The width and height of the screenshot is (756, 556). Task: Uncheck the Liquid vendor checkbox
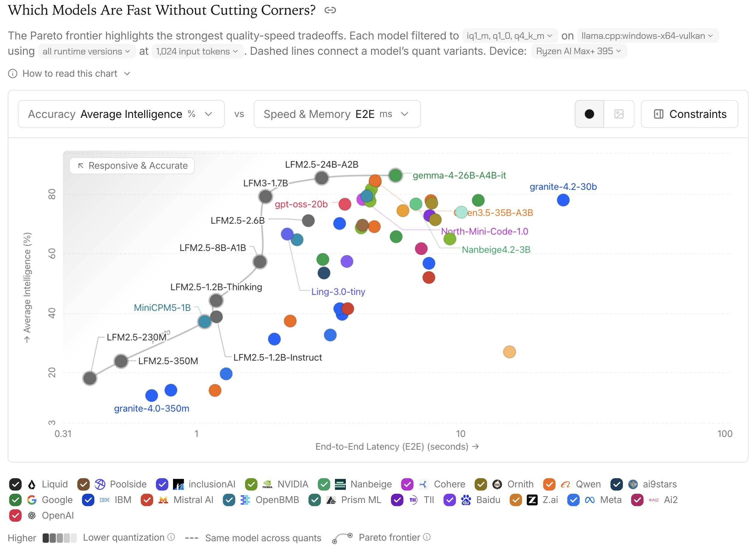pos(15,484)
